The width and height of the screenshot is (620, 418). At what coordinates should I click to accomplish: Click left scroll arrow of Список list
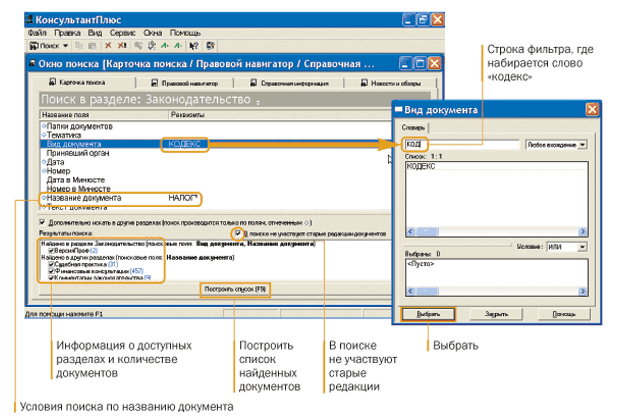pyautogui.click(x=410, y=231)
